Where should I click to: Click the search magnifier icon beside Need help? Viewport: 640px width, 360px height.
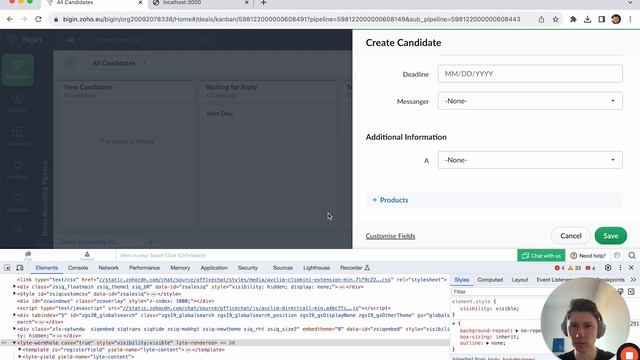(x=632, y=256)
